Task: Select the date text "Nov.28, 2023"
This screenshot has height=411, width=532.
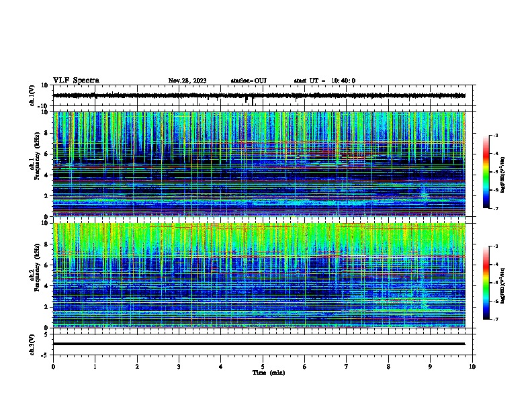Action: coord(187,81)
